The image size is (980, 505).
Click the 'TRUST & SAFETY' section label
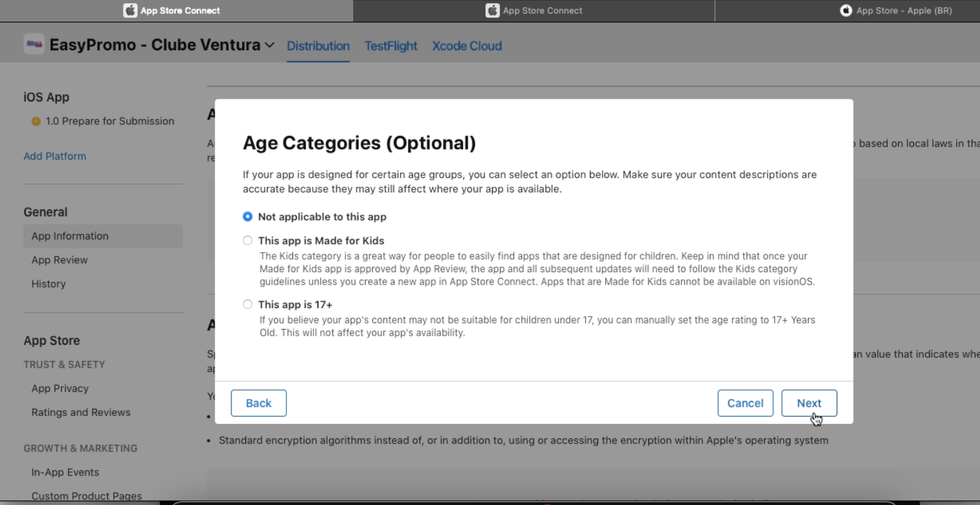coord(64,364)
